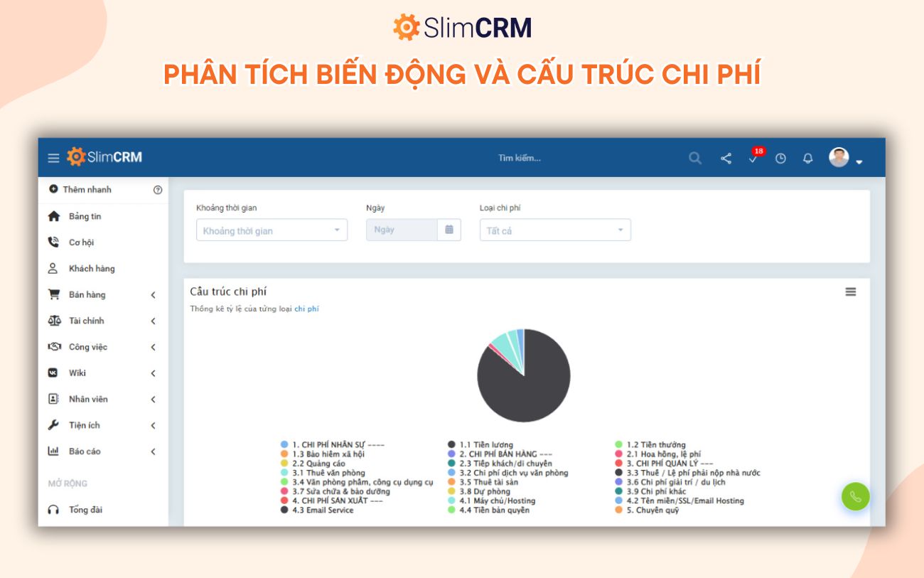Expand the Wiki menu chevron
The height and width of the screenshot is (578, 924).
pos(153,373)
